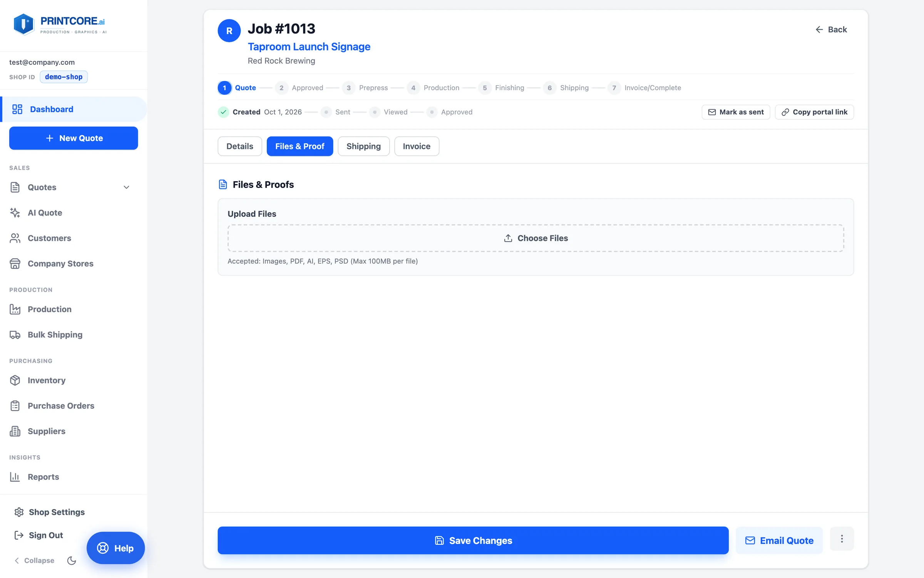Open the Invoice tab

417,146
